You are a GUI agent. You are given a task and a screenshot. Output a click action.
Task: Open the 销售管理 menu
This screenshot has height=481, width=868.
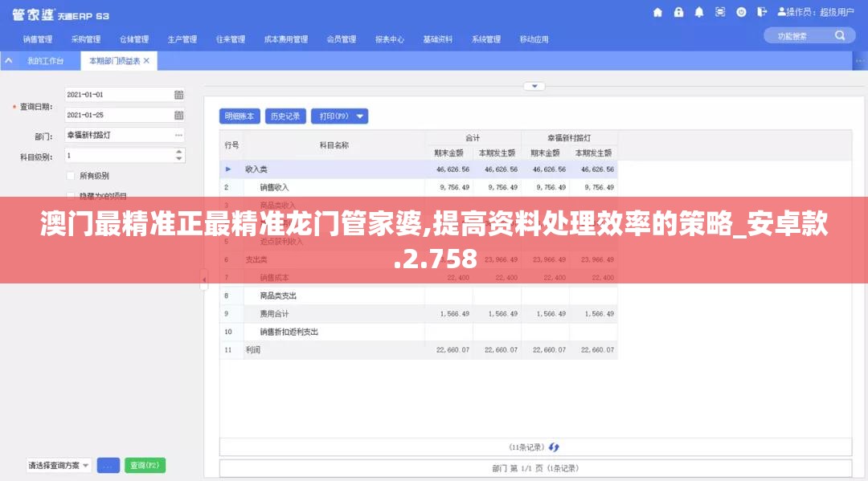(x=38, y=39)
